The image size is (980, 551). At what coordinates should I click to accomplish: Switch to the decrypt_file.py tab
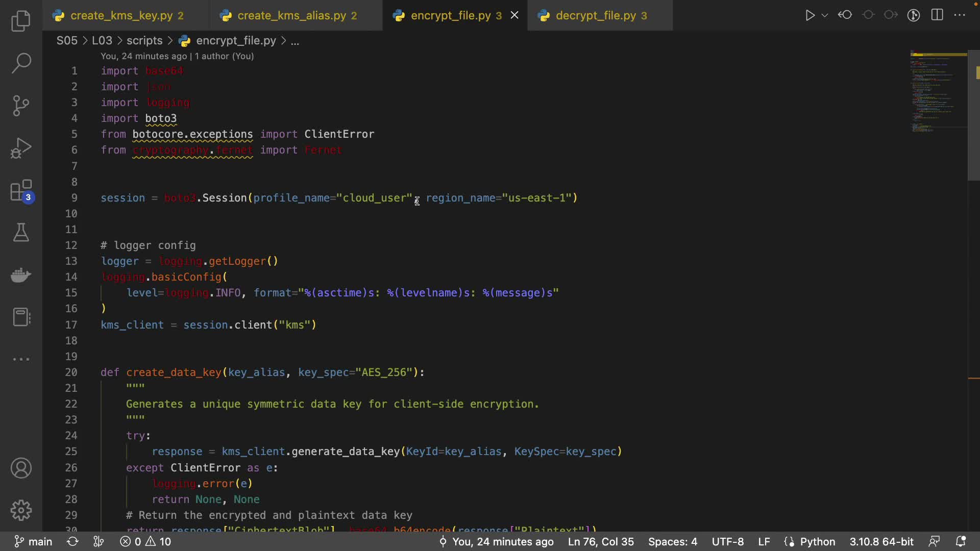coord(596,15)
